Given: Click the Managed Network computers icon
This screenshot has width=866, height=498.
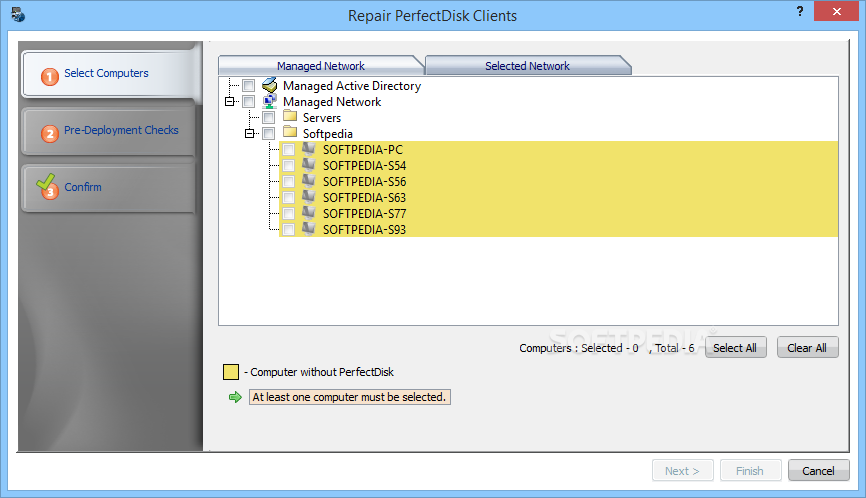Looking at the screenshot, I should tap(270, 101).
